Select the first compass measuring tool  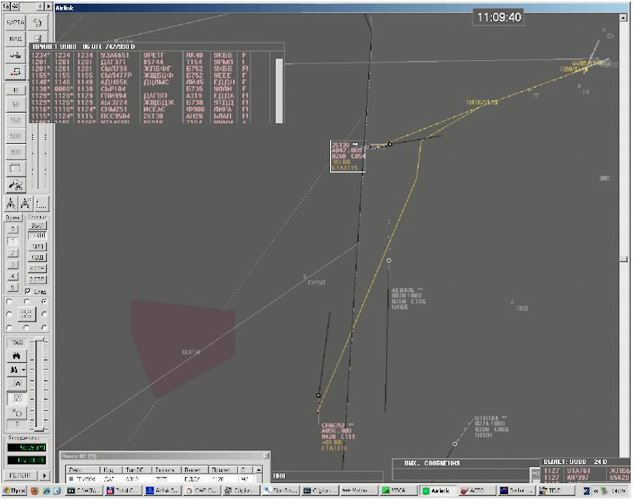(11, 204)
